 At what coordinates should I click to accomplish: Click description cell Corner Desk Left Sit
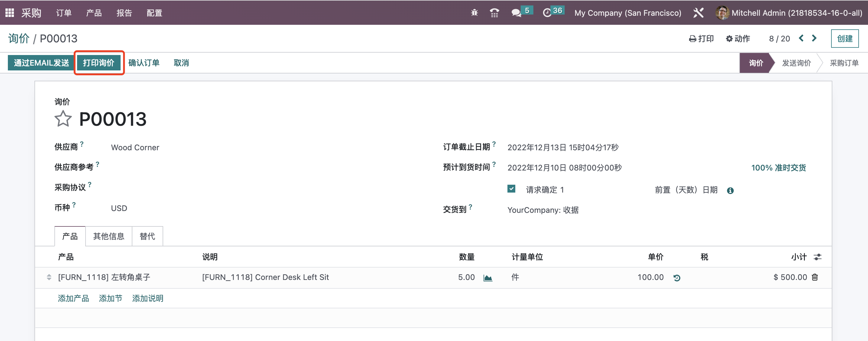pyautogui.click(x=266, y=277)
